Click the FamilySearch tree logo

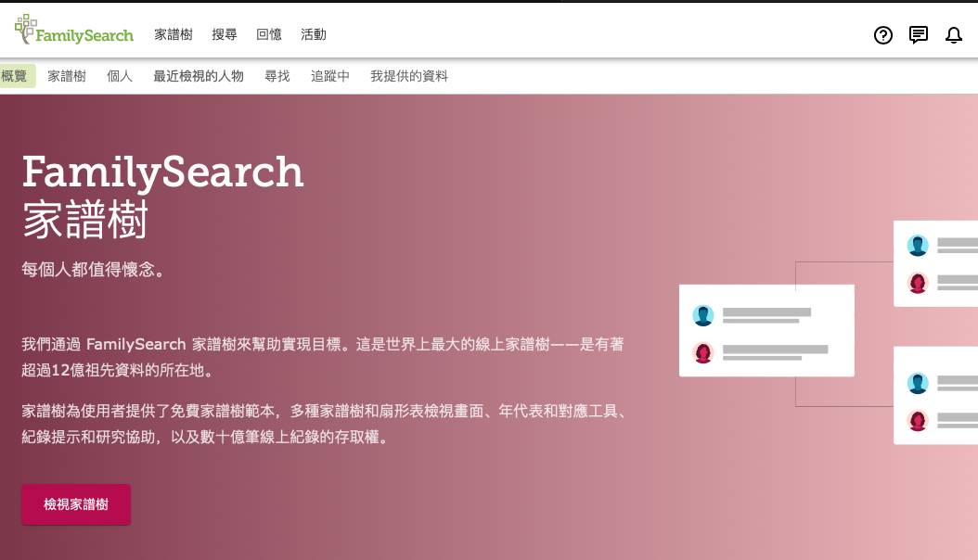pos(73,30)
